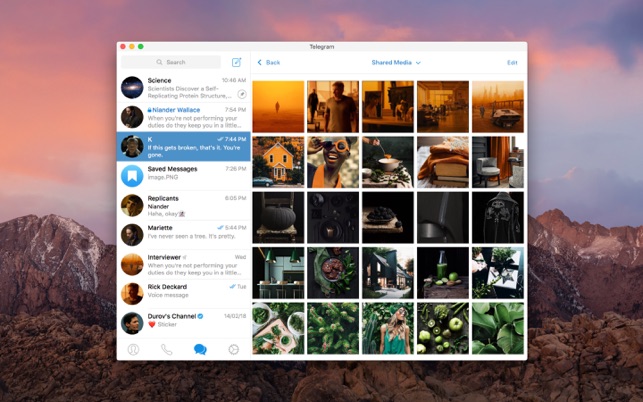The width and height of the screenshot is (643, 402).
Task: Click Replicants group avatar
Action: (132, 206)
